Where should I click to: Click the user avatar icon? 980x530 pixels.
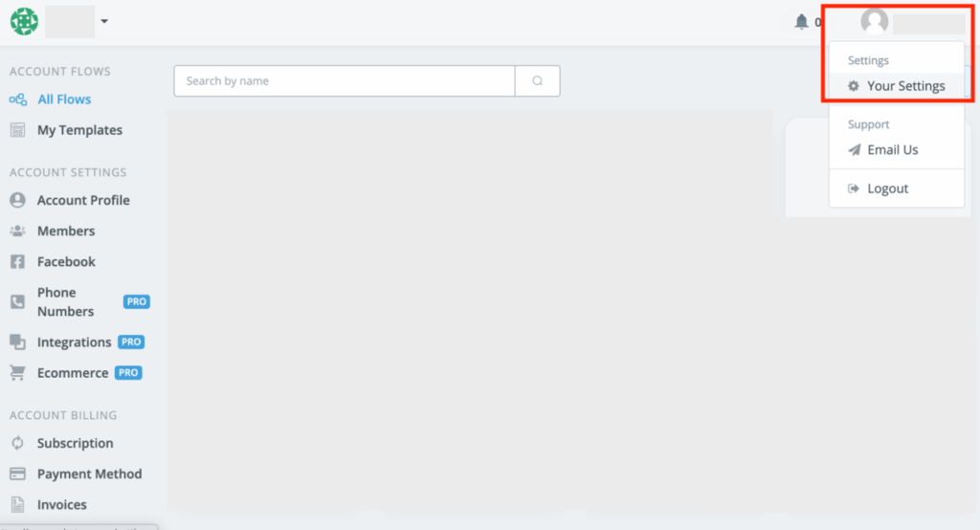[874, 21]
